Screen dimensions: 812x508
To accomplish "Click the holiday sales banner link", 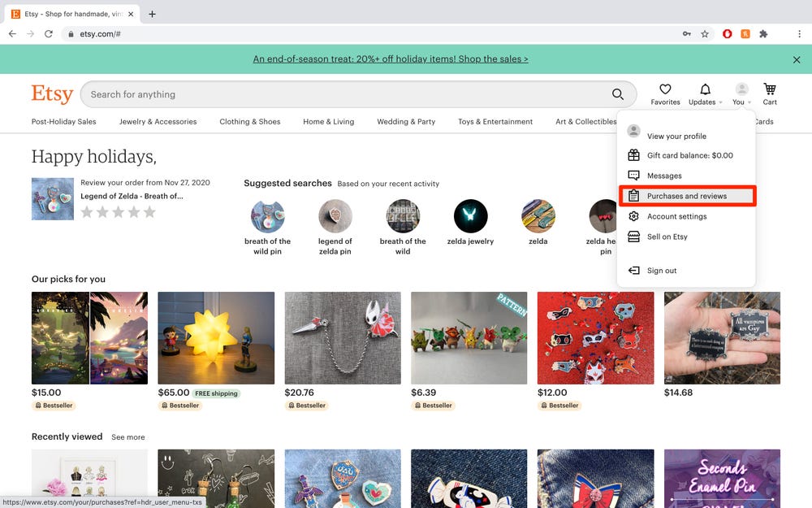I will pyautogui.click(x=391, y=59).
